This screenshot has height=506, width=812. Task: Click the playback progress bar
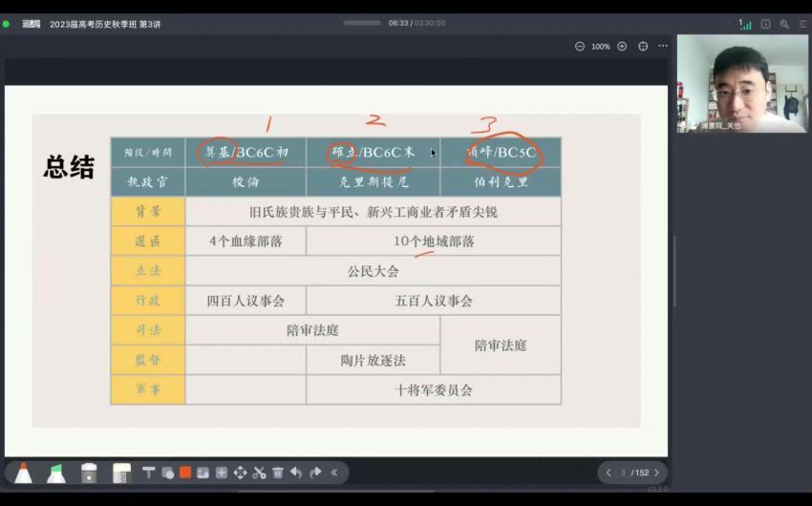tap(362, 23)
